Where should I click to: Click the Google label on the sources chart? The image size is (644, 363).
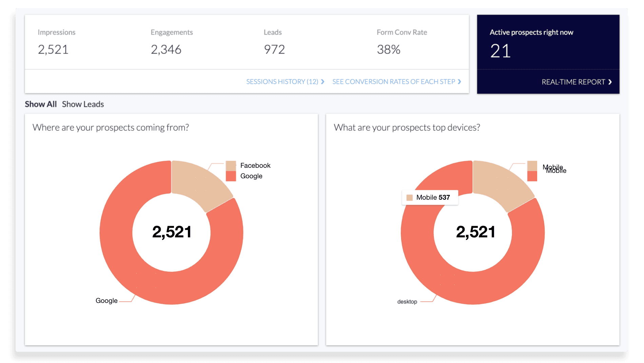106,300
